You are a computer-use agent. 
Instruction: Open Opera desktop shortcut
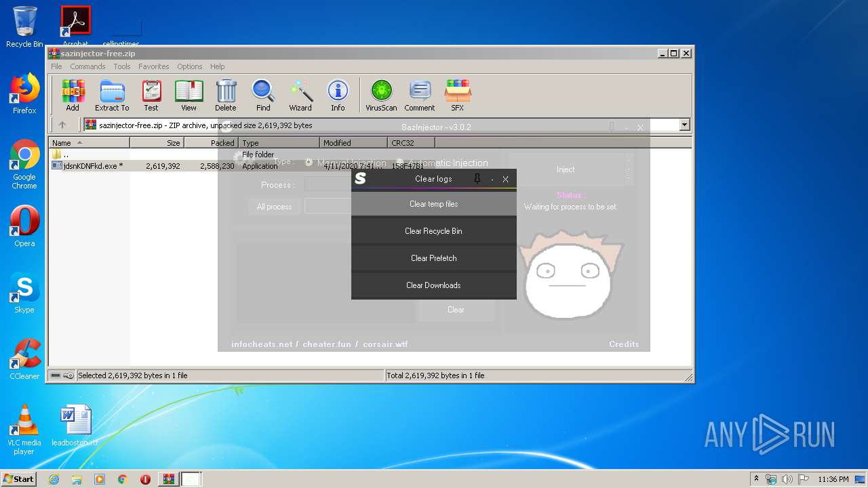(24, 227)
